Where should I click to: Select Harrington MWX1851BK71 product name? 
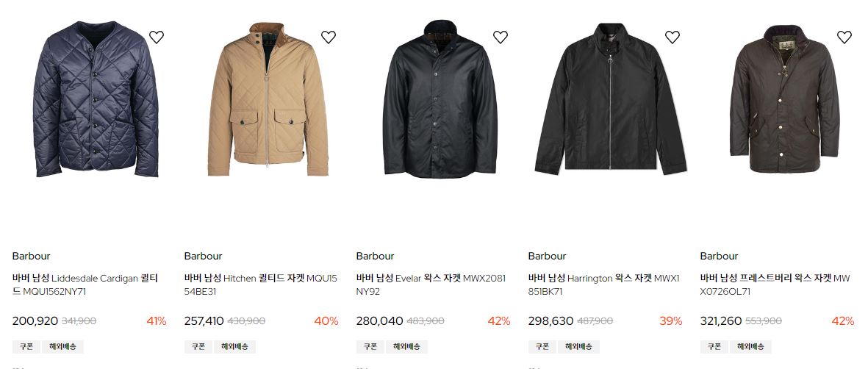tap(604, 284)
